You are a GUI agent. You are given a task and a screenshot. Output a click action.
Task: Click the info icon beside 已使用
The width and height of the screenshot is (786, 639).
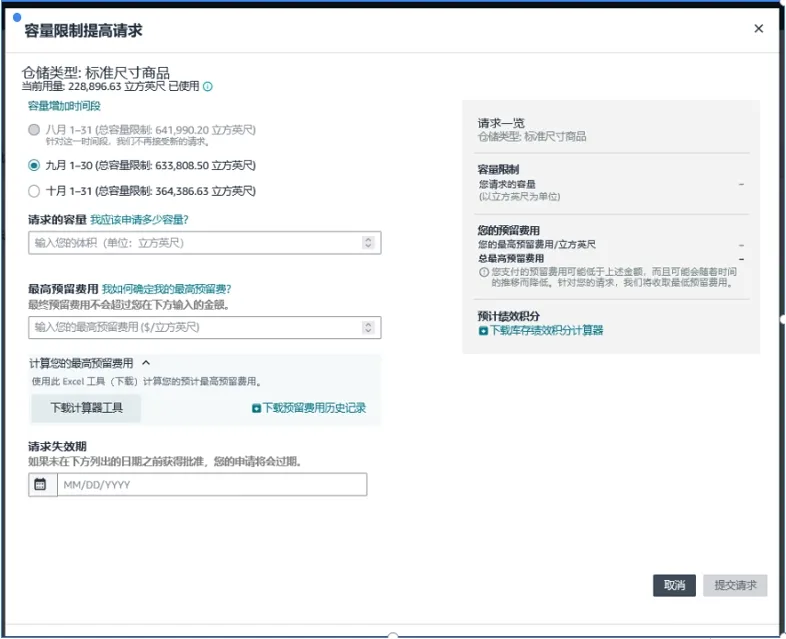[208, 87]
